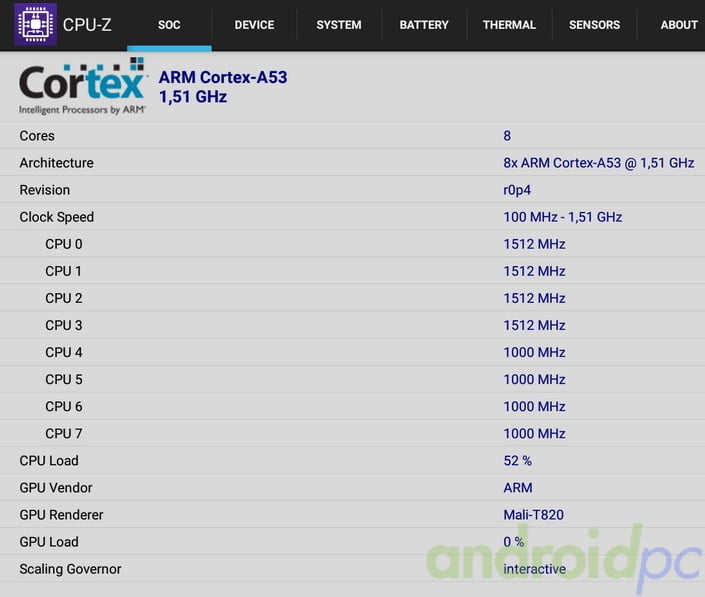705x597 pixels.
Task: Click the CPU-Z title text
Action: (x=87, y=25)
